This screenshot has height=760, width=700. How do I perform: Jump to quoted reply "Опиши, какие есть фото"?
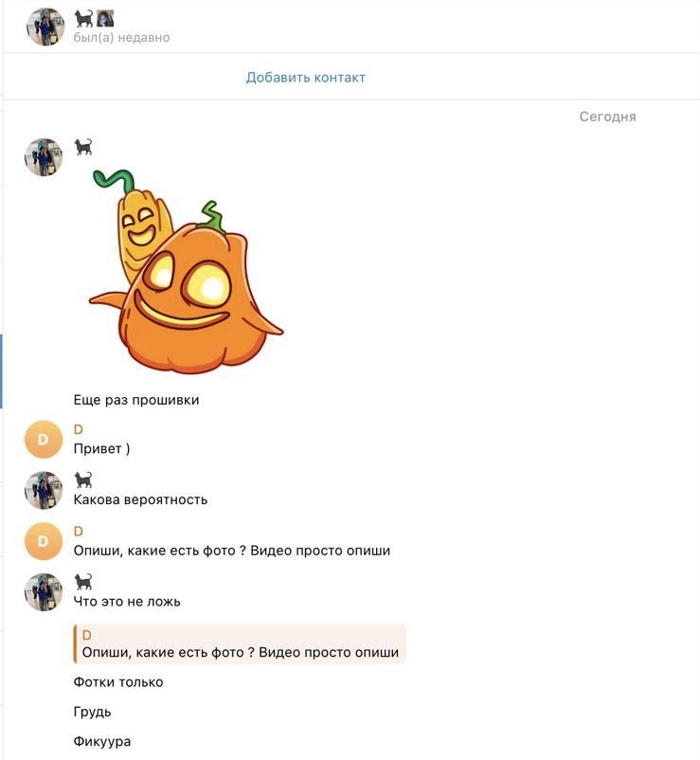click(240, 644)
